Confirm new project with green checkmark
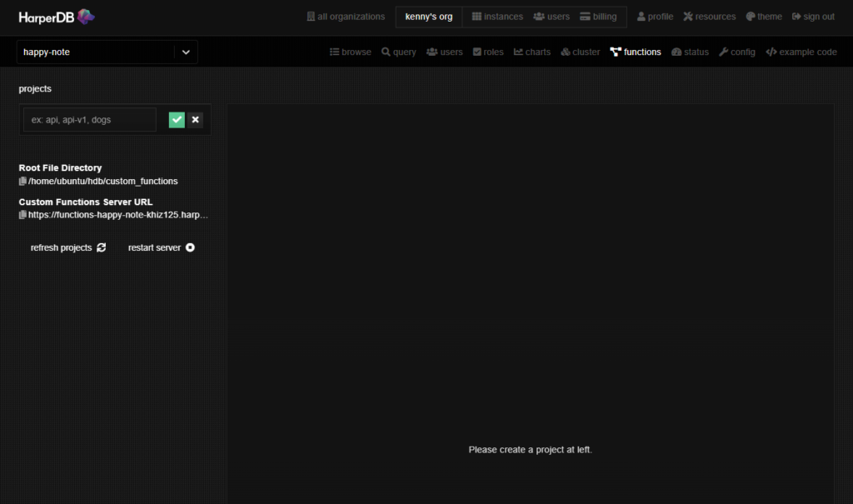This screenshot has height=504, width=853. click(x=177, y=120)
